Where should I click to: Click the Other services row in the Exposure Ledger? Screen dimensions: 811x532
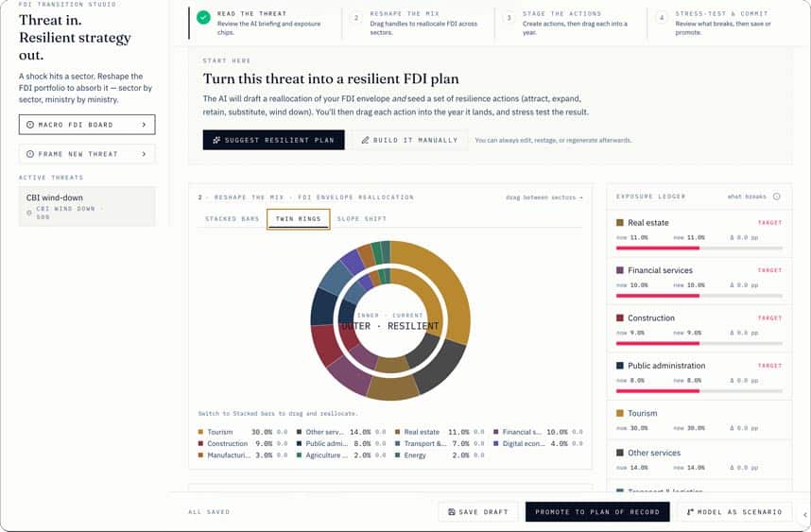(x=699, y=459)
